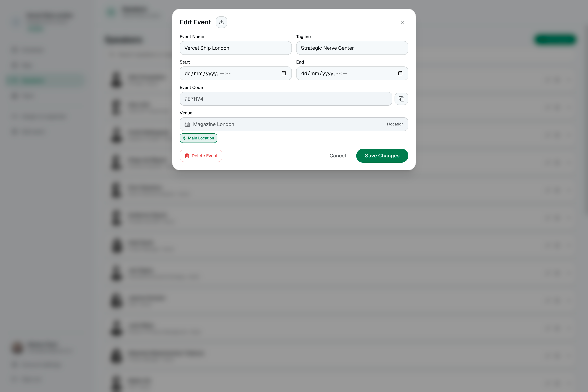Screen dimensions: 588x392
Task: Click the Delete Event button
Action: [201, 156]
